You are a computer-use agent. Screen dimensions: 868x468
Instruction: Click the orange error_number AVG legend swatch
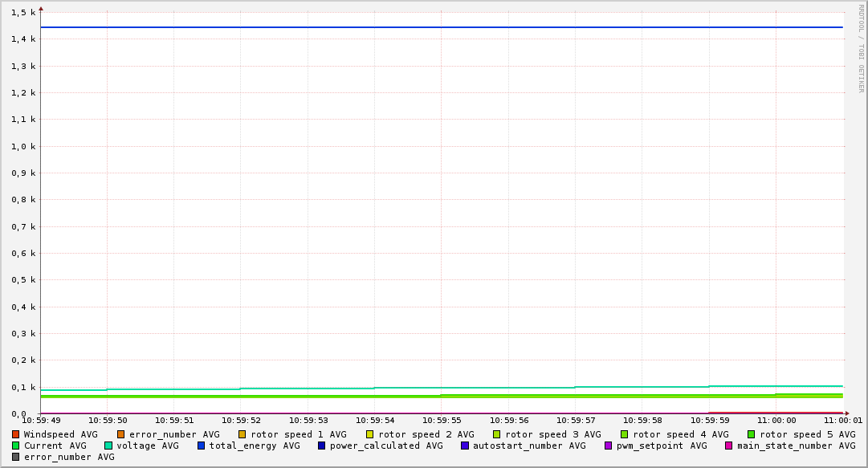coord(121,434)
